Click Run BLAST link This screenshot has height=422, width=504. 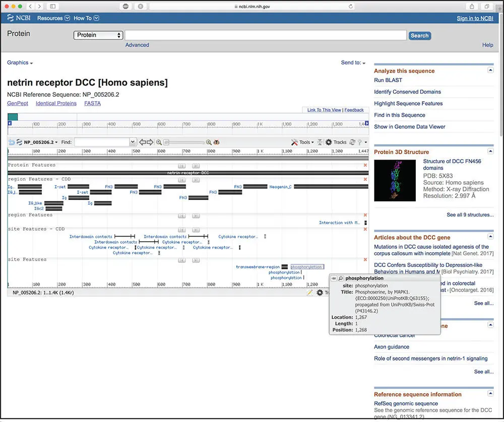[x=388, y=80]
